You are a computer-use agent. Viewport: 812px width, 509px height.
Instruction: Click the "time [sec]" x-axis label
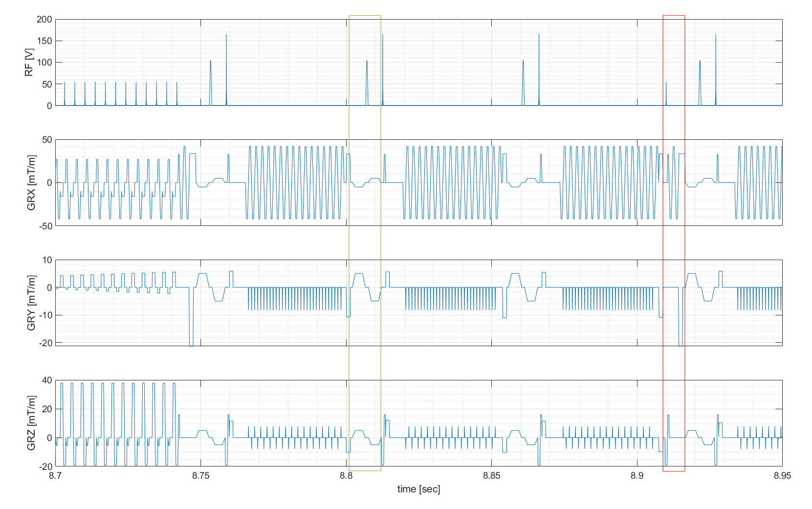pos(418,489)
